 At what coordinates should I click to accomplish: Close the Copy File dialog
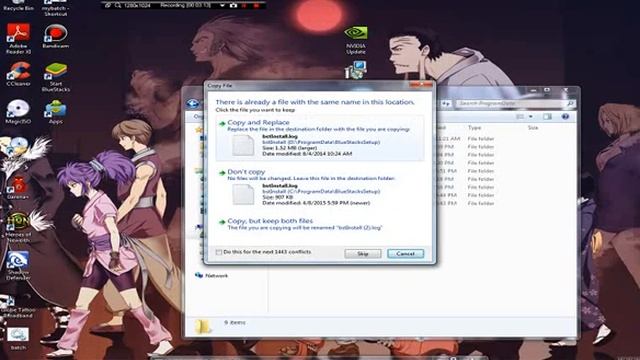click(x=421, y=84)
